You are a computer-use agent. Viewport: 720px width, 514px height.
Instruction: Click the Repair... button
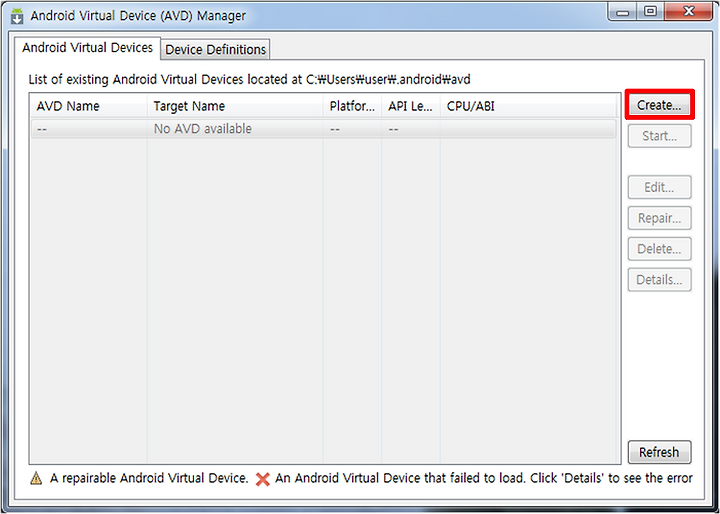[659, 218]
